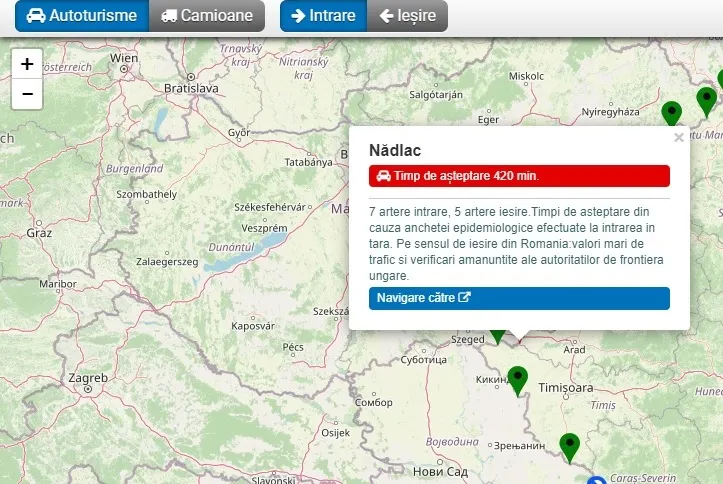The width and height of the screenshot is (723, 484).
Task: Click the Arad city label
Action: (574, 350)
